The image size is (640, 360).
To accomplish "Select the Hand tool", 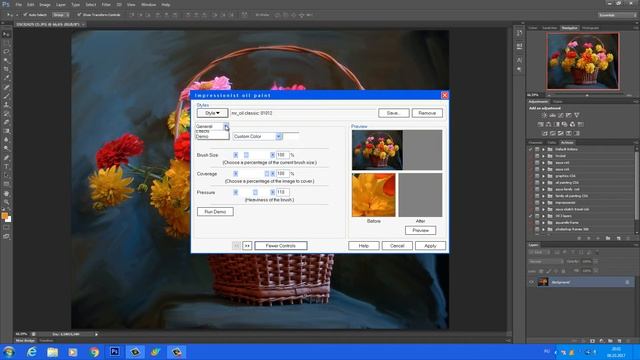I will [6, 193].
